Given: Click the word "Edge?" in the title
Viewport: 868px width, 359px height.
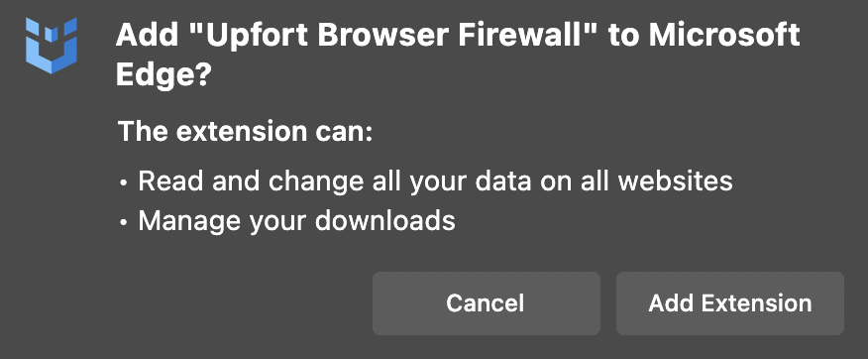Looking at the screenshot, I should click(x=162, y=74).
